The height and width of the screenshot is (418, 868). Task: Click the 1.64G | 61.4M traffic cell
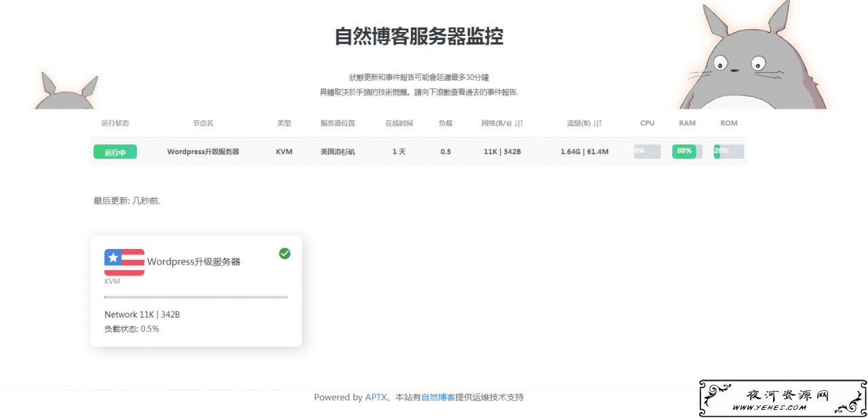point(585,152)
